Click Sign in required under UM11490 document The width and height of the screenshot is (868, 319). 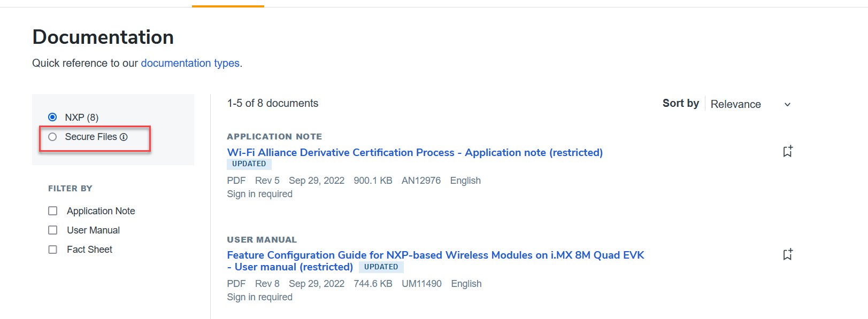[259, 297]
